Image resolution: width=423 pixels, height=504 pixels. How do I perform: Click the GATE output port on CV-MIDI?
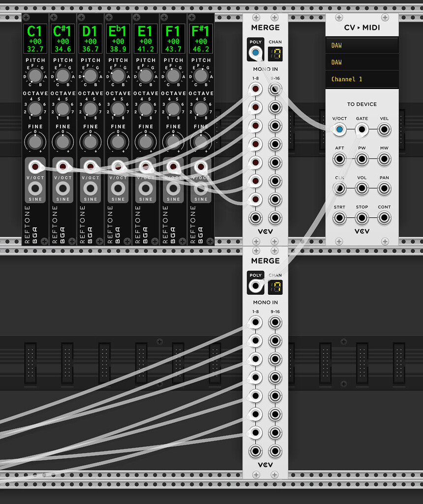(362, 129)
